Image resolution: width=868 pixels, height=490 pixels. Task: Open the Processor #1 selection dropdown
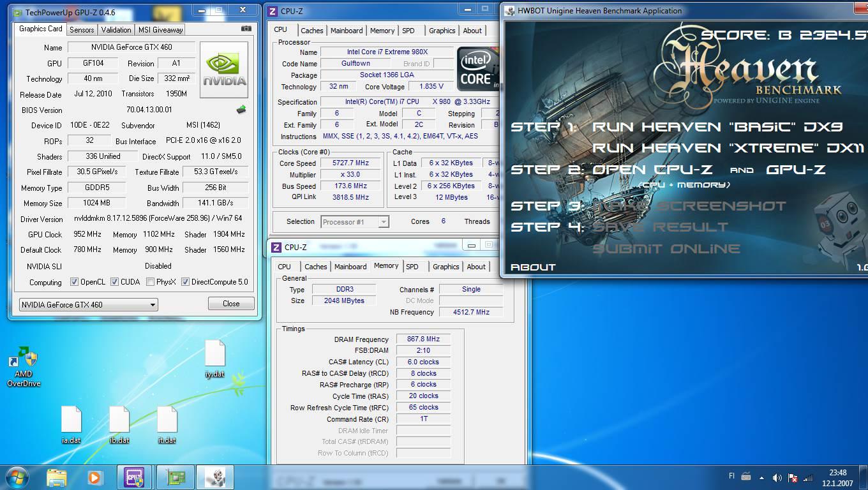click(x=355, y=222)
